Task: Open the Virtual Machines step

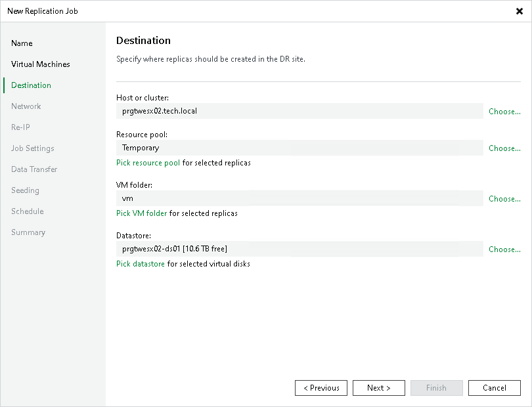Action: [x=40, y=64]
